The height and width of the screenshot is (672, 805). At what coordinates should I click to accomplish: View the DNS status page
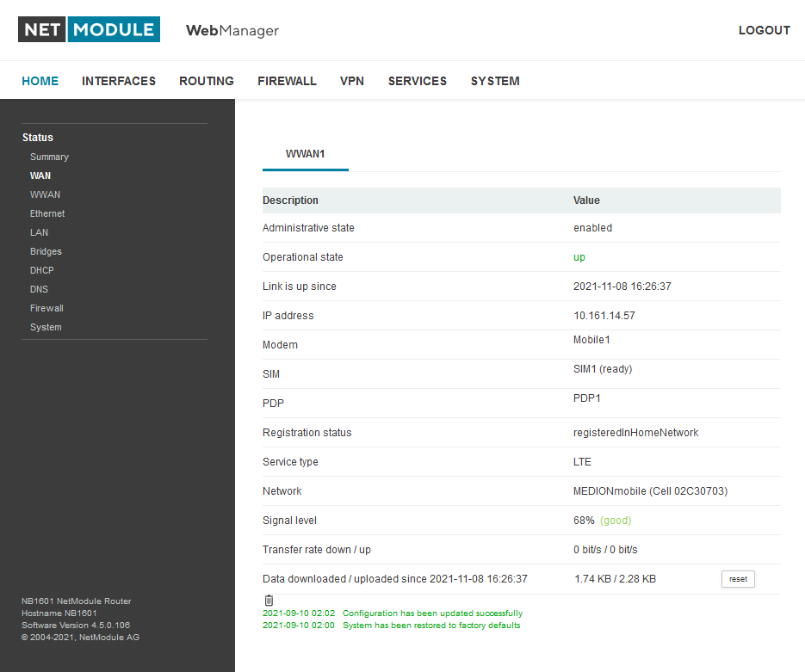[x=39, y=289]
